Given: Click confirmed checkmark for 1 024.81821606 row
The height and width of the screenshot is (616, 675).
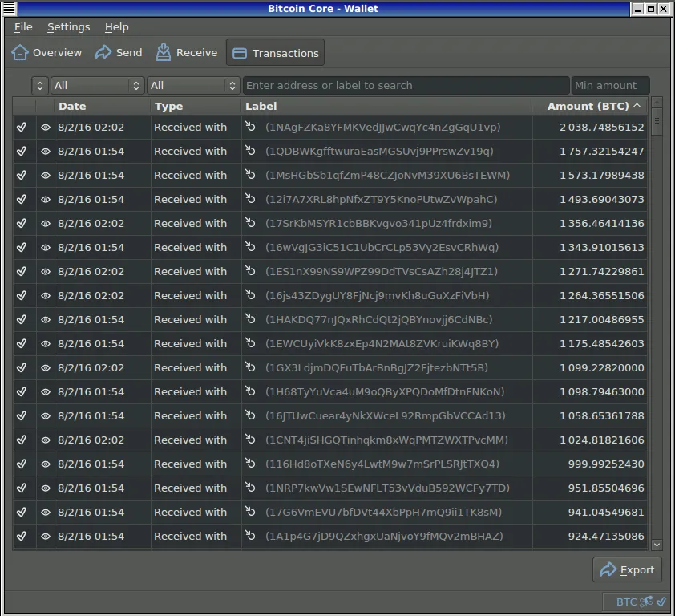Looking at the screenshot, I should point(22,440).
